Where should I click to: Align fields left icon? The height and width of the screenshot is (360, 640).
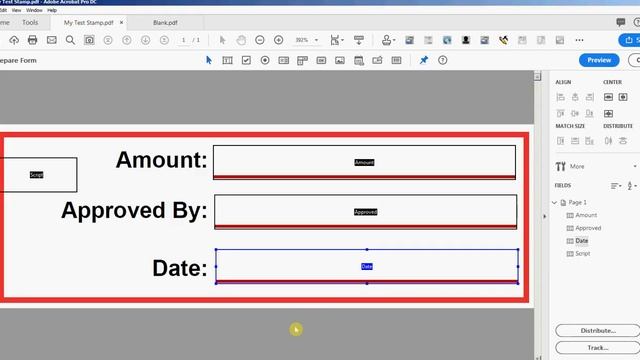(560, 97)
